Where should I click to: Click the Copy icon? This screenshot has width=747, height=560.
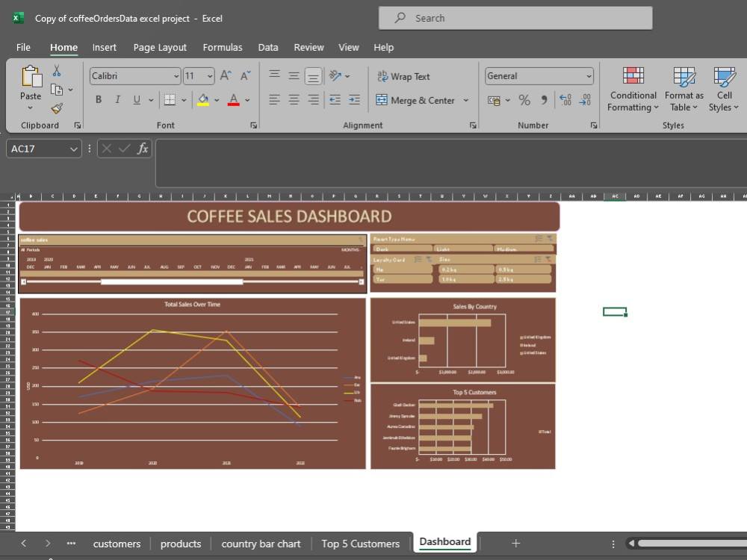[x=57, y=90]
